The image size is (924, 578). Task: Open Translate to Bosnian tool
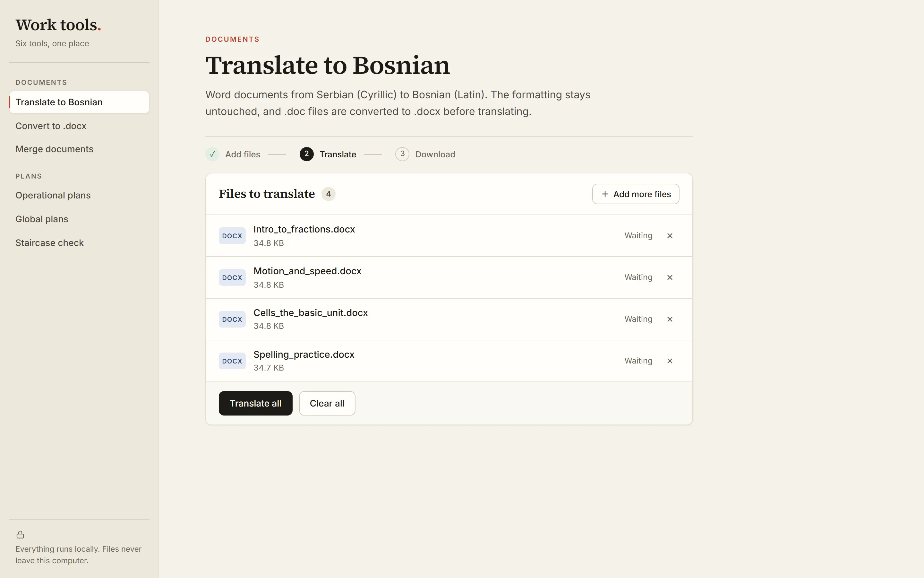[x=79, y=102]
